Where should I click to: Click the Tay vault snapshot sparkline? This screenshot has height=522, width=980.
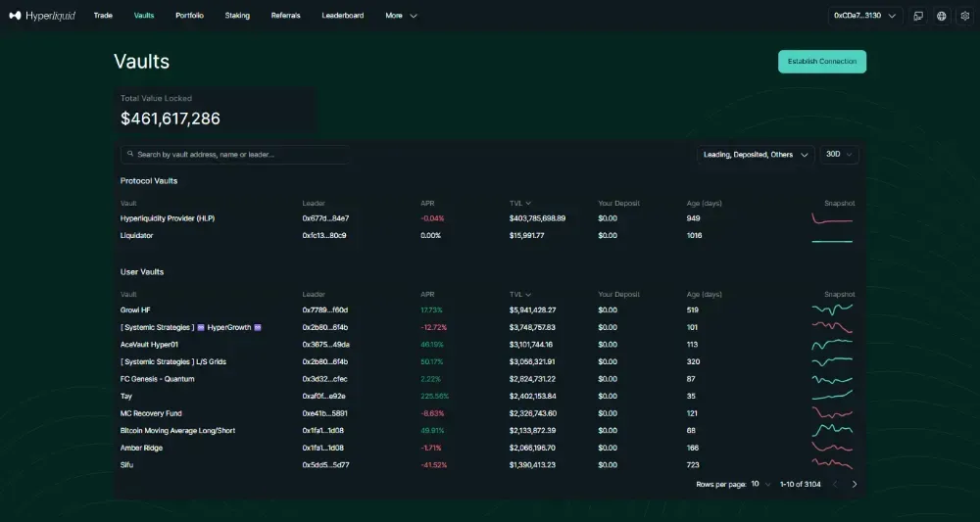coord(832,396)
